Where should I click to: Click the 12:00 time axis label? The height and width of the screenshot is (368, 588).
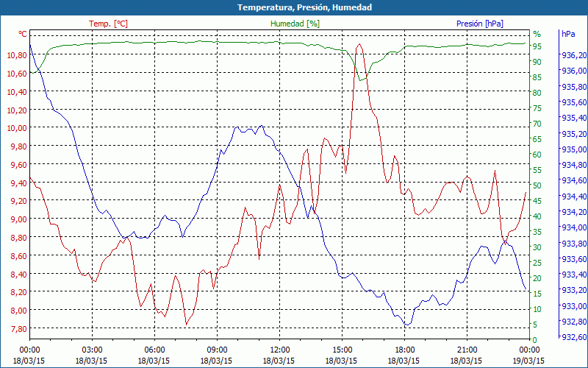coord(280,350)
